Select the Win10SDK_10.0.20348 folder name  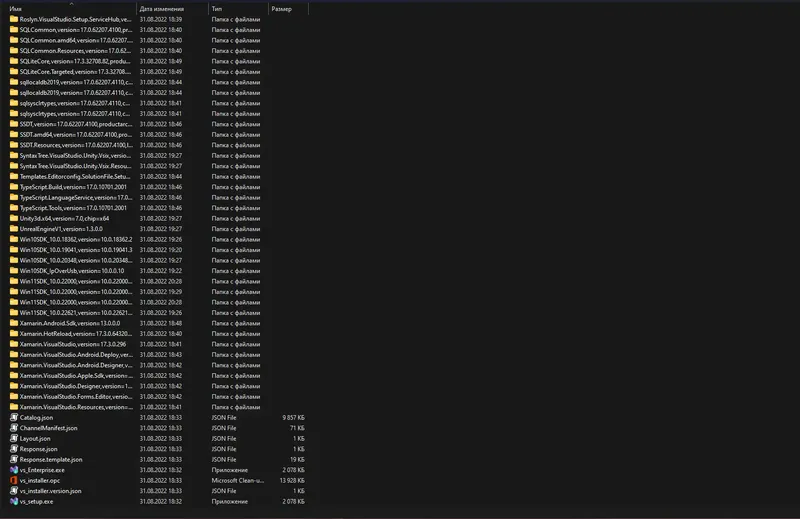pos(76,260)
